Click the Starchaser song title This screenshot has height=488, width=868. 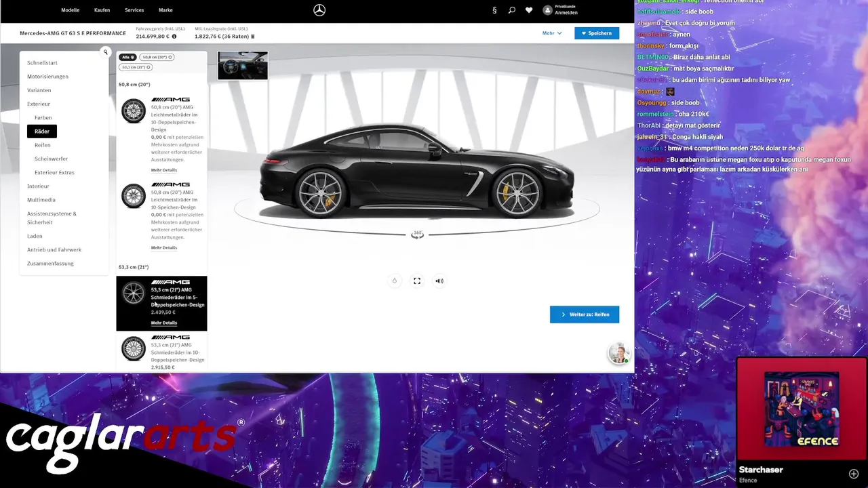(x=761, y=470)
